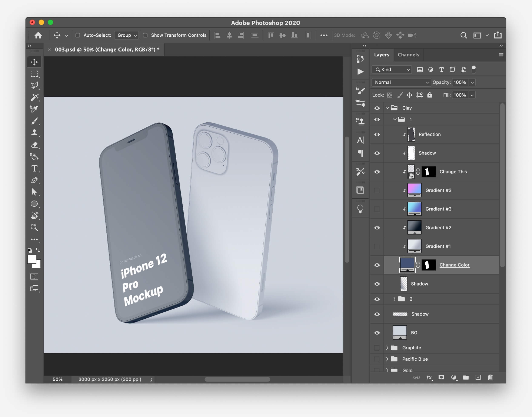Open the Fill slider dropdown arrow
Image resolution: width=532 pixels, height=417 pixels.
coord(472,95)
